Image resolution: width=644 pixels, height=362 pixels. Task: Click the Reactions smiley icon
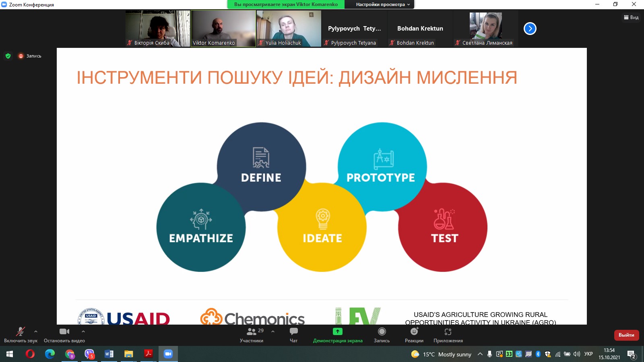(414, 331)
